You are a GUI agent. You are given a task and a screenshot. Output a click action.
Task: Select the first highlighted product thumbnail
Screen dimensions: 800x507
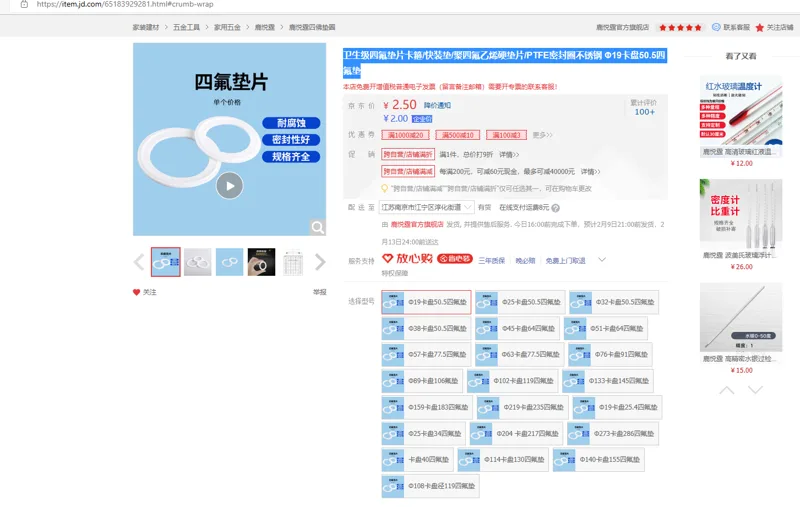click(165, 262)
